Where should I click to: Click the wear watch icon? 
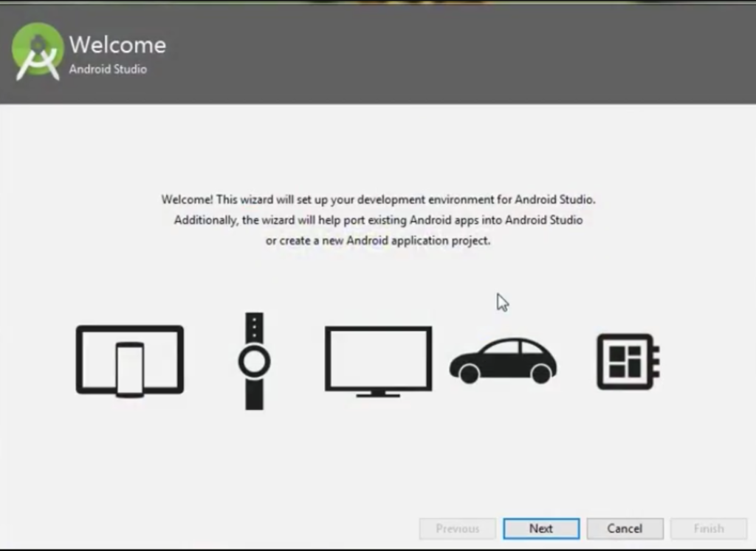coord(254,361)
